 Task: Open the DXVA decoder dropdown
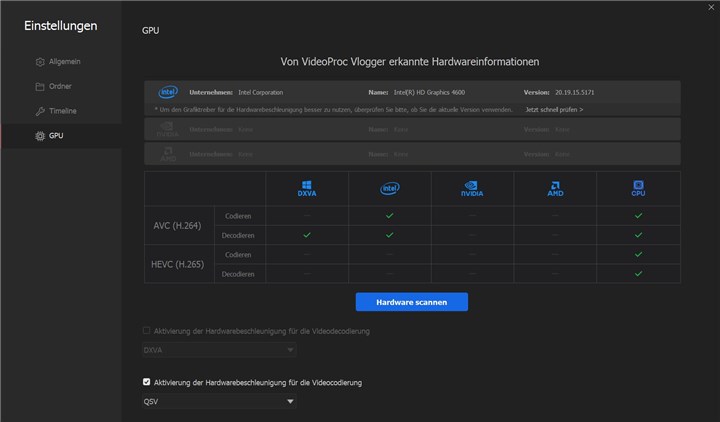[x=219, y=350]
